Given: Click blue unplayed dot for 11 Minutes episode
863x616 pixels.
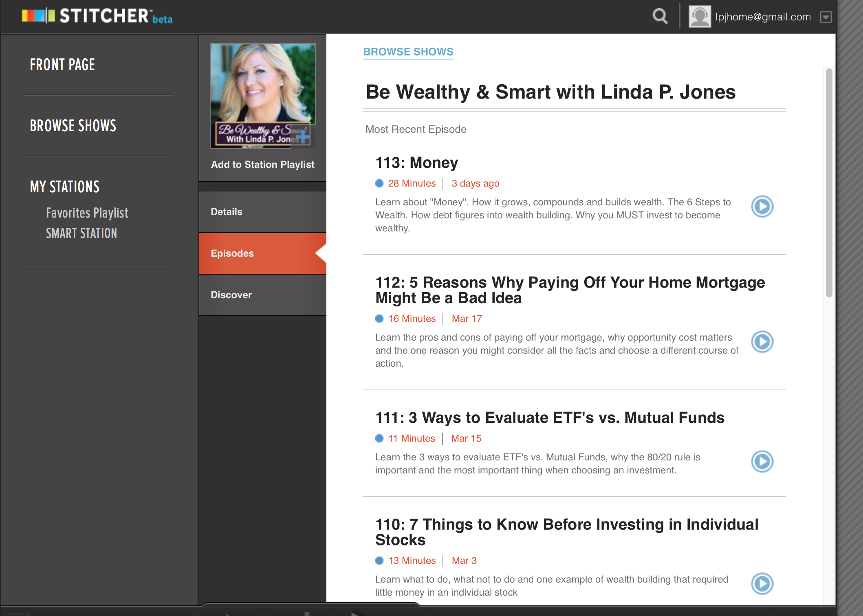Looking at the screenshot, I should click(x=379, y=438).
